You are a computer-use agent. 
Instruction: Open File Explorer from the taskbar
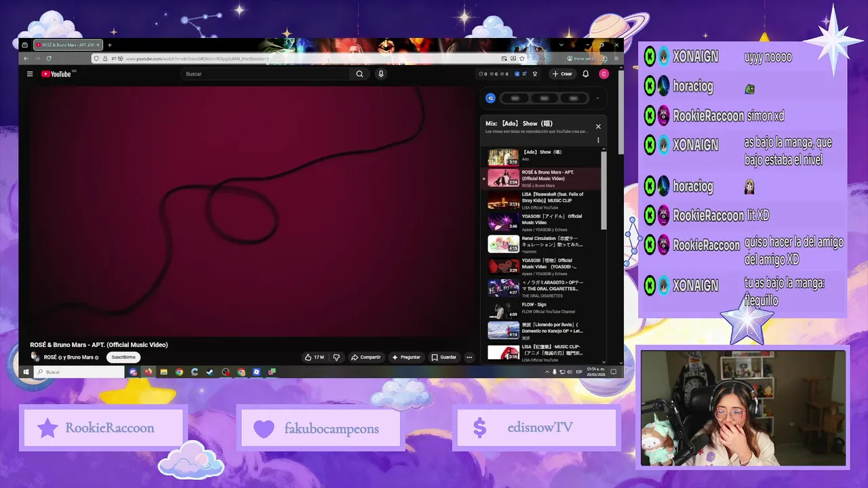point(163,371)
